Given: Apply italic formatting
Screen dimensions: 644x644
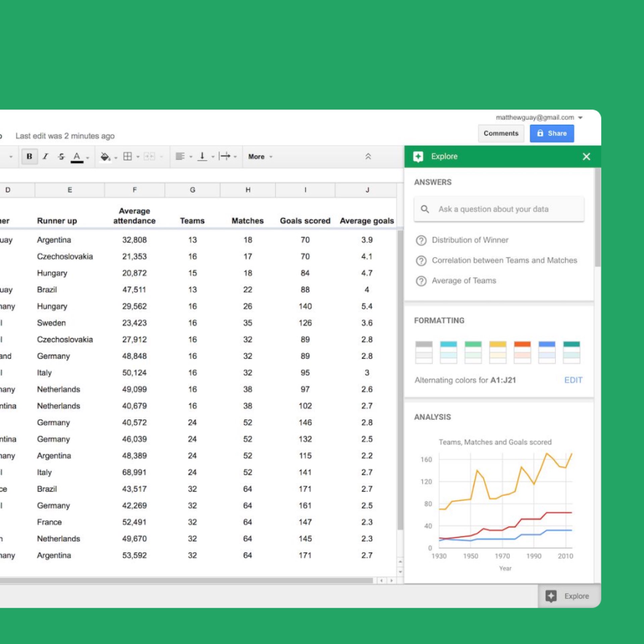Looking at the screenshot, I should click(x=45, y=156).
